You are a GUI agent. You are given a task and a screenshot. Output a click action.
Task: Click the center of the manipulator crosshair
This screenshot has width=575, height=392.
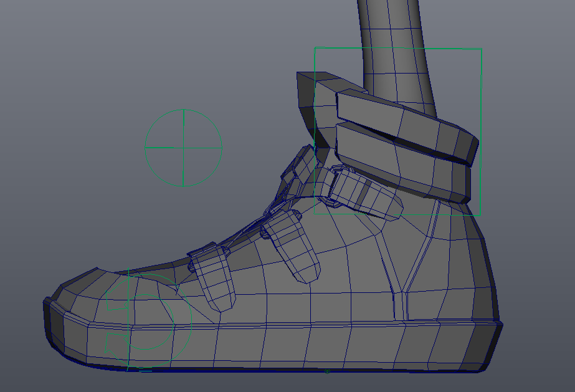183,148
